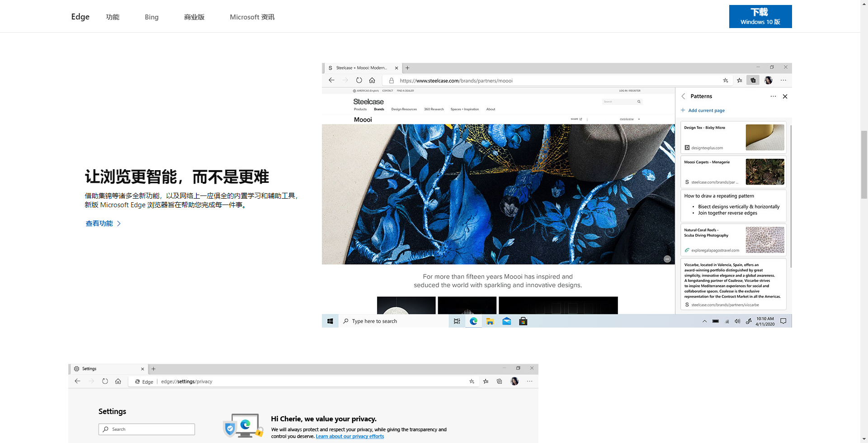Open Microsoft Edge from the taskbar
This screenshot has width=868, height=443.
coord(474,321)
